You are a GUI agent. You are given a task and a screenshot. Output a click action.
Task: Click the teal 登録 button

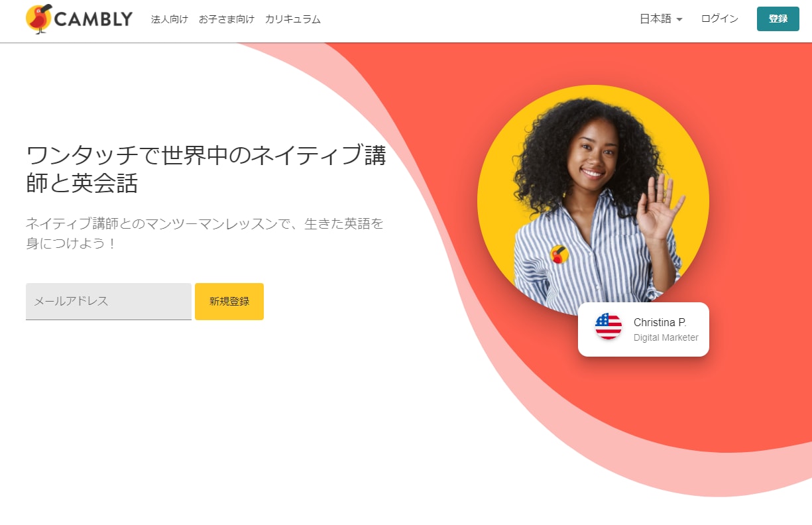[778, 19]
